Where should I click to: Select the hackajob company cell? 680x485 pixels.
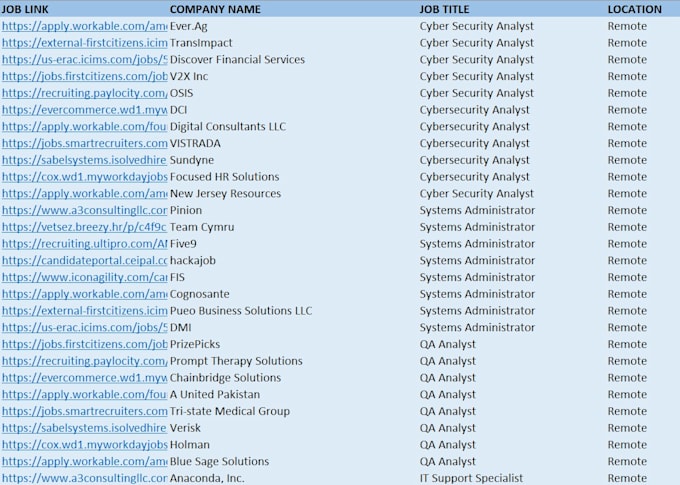(x=193, y=261)
